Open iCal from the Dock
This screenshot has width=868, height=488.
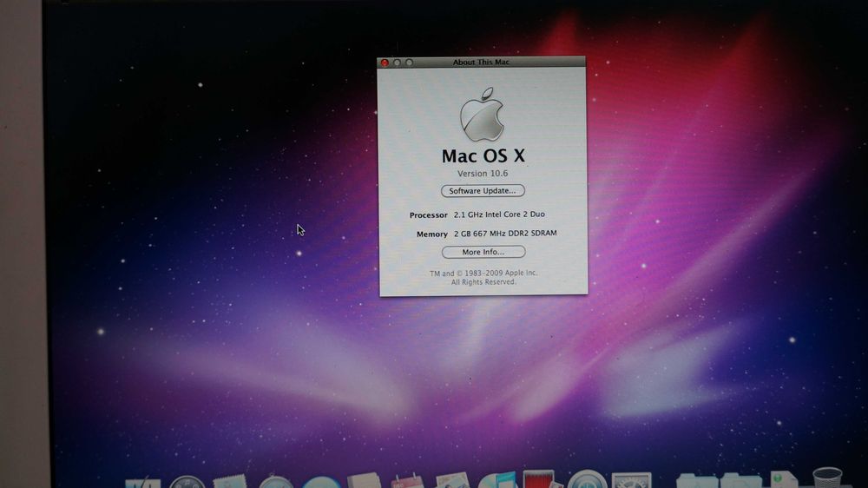[x=407, y=481]
